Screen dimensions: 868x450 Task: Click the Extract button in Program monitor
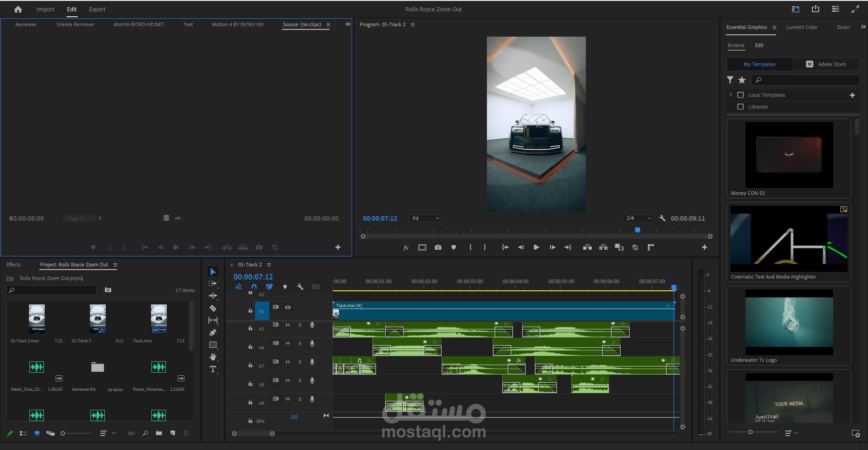(x=603, y=247)
